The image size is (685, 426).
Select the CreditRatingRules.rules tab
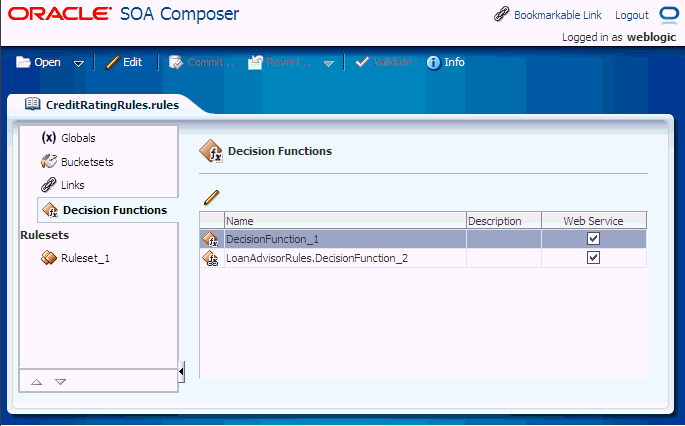coord(112,105)
